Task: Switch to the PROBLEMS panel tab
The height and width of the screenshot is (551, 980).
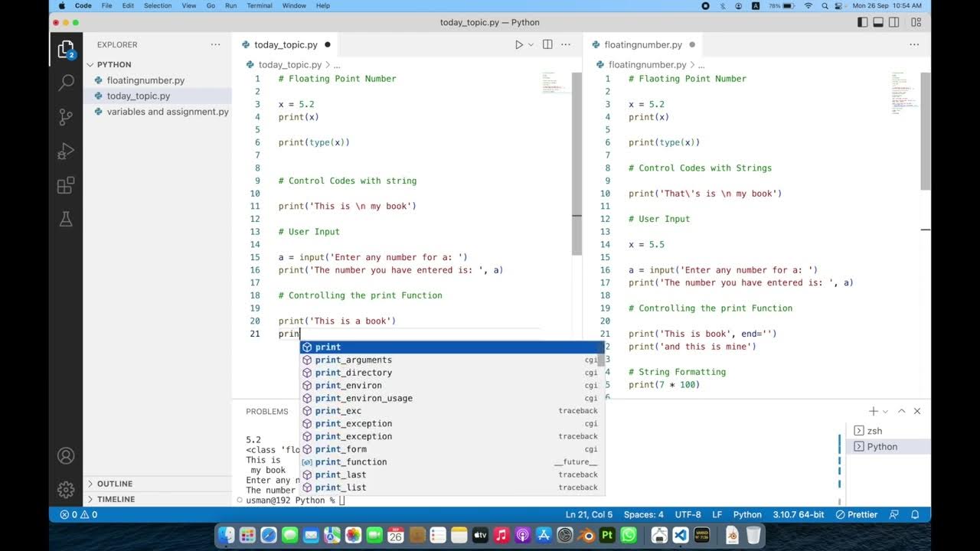Action: click(x=267, y=411)
